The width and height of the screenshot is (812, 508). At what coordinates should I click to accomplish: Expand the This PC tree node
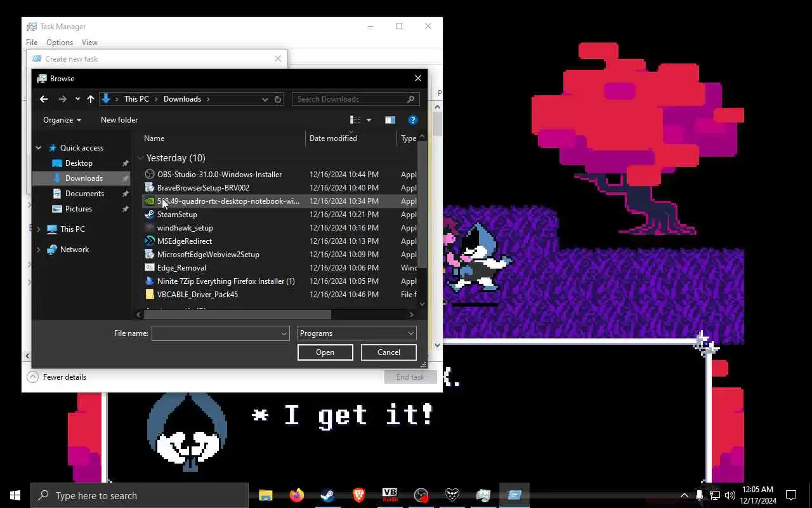(x=39, y=229)
